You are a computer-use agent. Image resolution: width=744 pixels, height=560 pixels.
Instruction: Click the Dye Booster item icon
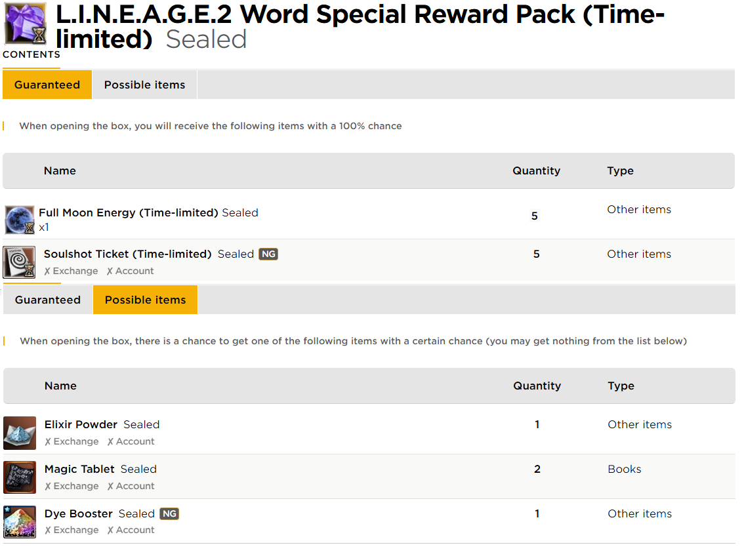20,521
